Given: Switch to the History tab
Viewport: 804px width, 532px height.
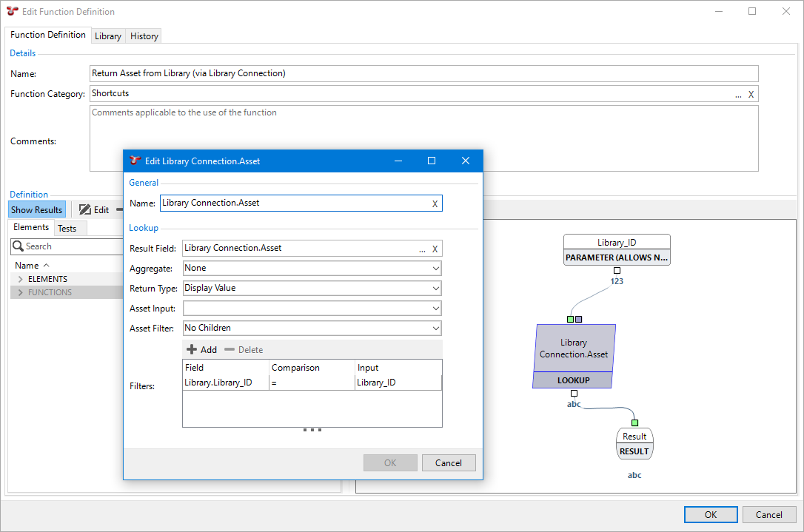Looking at the screenshot, I should click(x=144, y=36).
